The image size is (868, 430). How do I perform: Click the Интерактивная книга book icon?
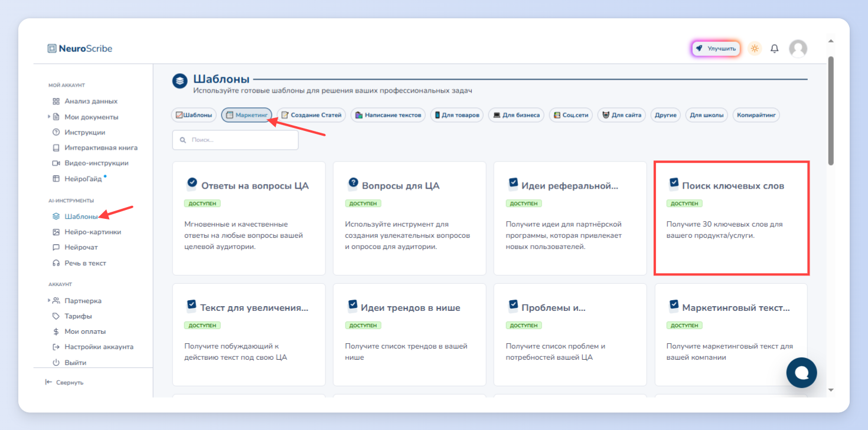(56, 147)
